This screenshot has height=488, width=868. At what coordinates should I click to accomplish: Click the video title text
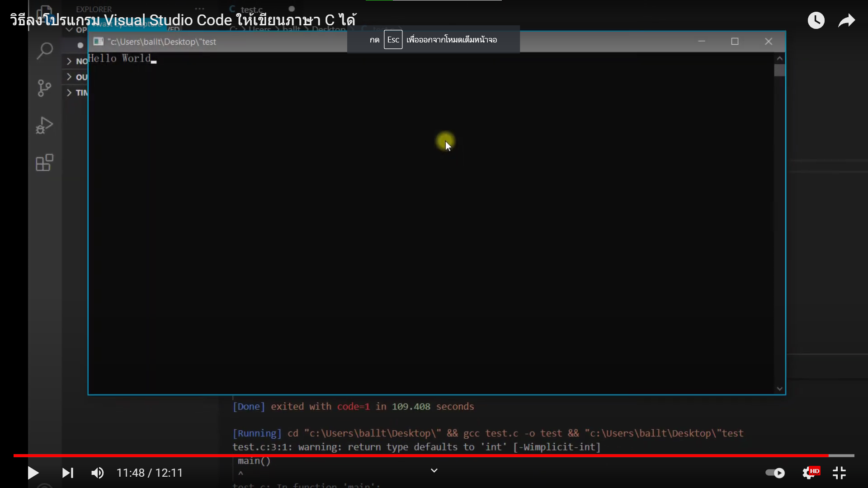tap(183, 20)
